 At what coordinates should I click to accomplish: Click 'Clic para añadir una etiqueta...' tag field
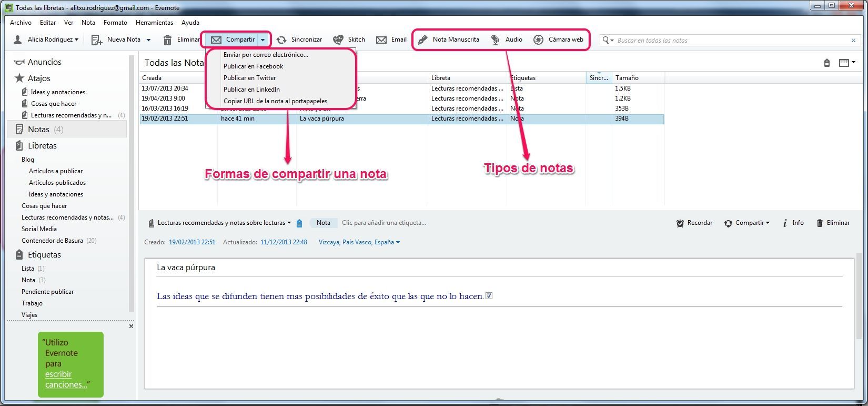point(384,223)
